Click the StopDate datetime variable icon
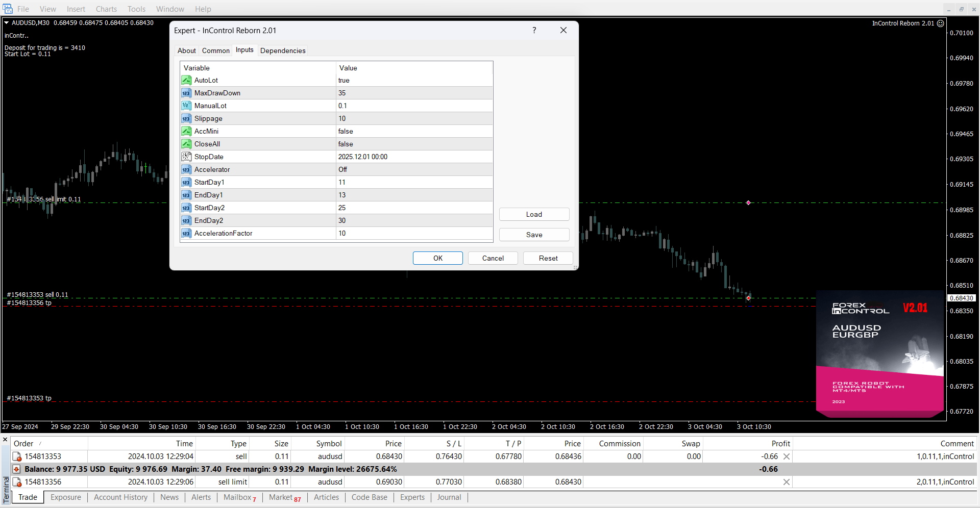The width and height of the screenshot is (980, 508). point(186,157)
